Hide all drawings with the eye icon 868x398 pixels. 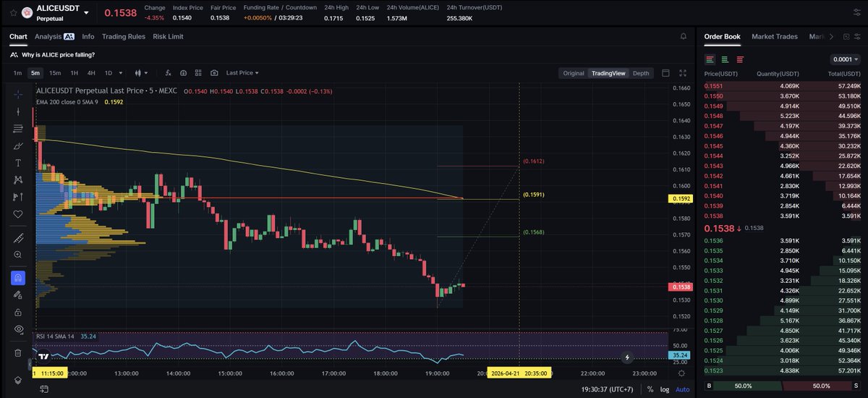[18, 329]
